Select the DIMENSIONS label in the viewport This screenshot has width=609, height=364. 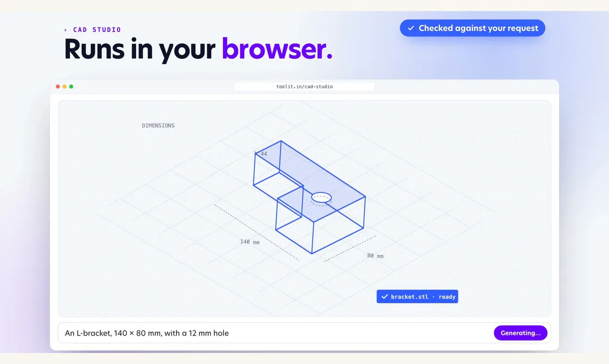pyautogui.click(x=158, y=125)
